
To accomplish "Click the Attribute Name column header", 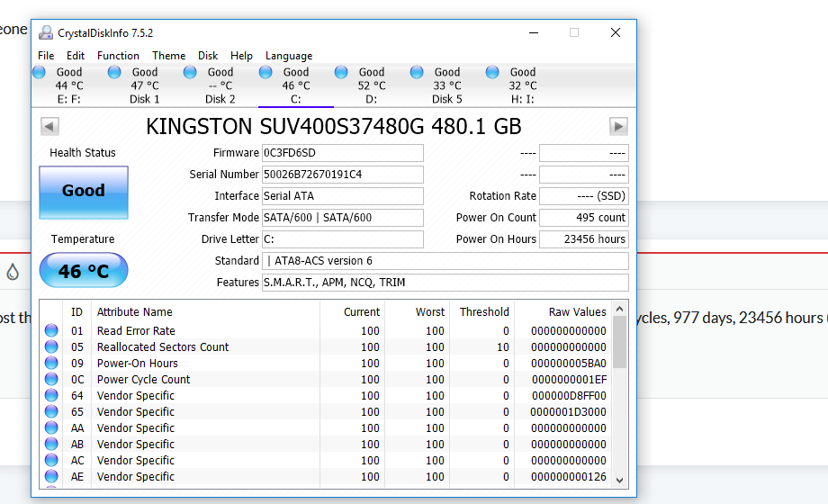I will tap(135, 311).
